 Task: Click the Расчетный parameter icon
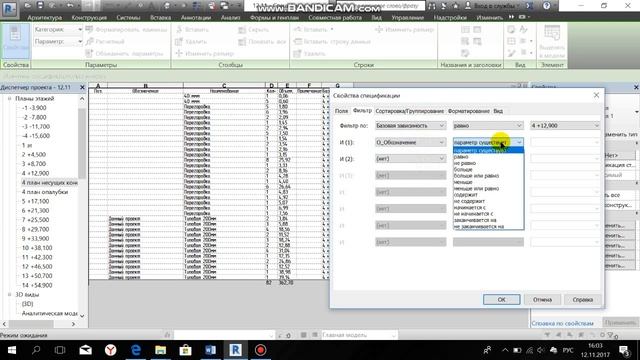click(x=90, y=41)
